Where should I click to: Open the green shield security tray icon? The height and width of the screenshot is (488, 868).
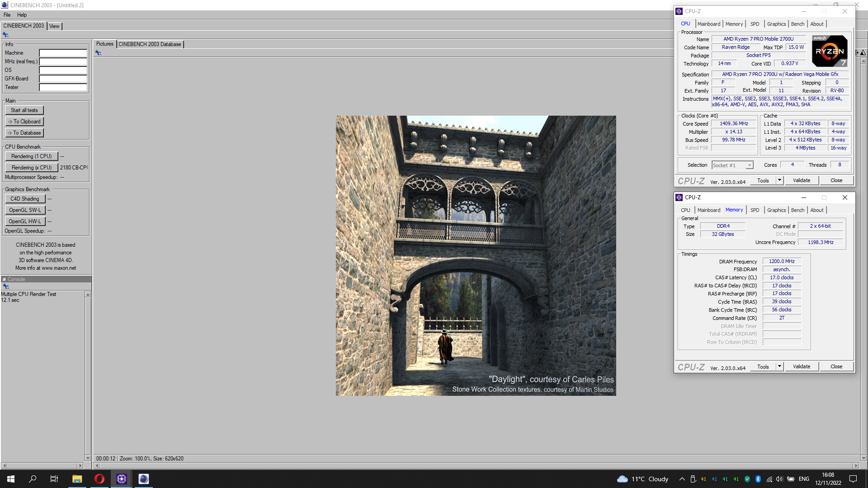[747, 479]
